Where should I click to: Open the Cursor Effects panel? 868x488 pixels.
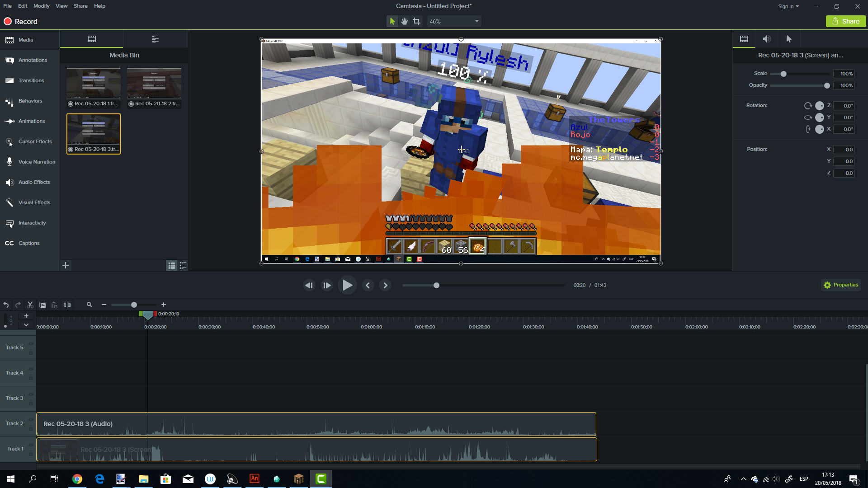click(30, 141)
